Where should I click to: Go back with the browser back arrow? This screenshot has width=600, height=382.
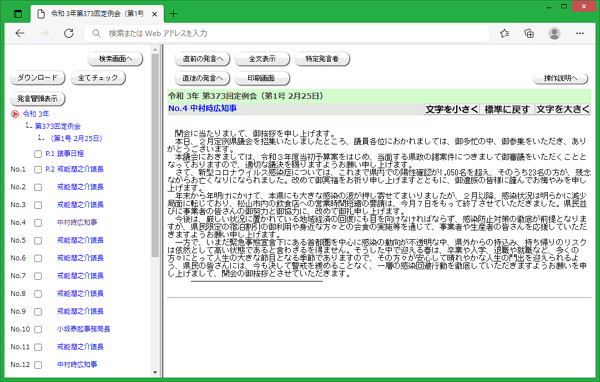pyautogui.click(x=20, y=33)
